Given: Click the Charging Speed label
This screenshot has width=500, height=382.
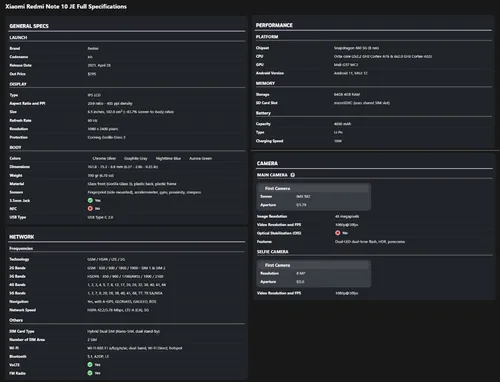Looking at the screenshot, I should [x=269, y=141].
